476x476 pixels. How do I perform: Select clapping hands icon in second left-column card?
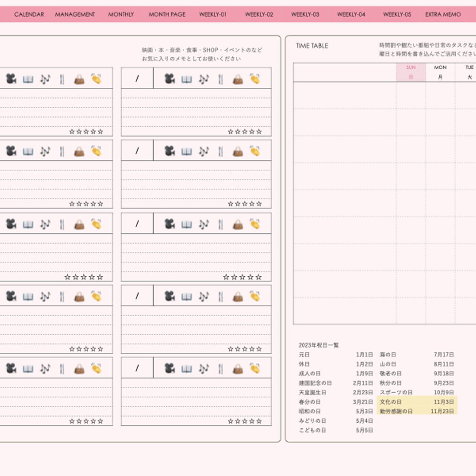coord(96,151)
